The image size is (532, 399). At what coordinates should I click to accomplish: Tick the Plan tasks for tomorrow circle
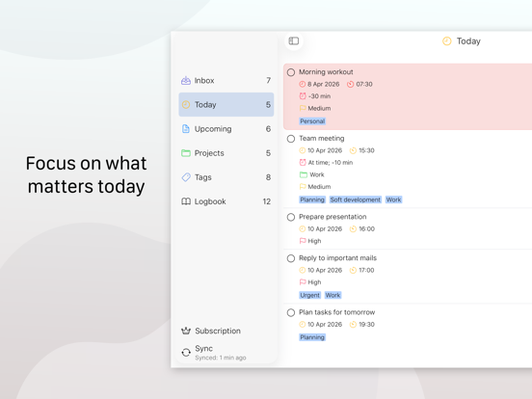coord(291,313)
